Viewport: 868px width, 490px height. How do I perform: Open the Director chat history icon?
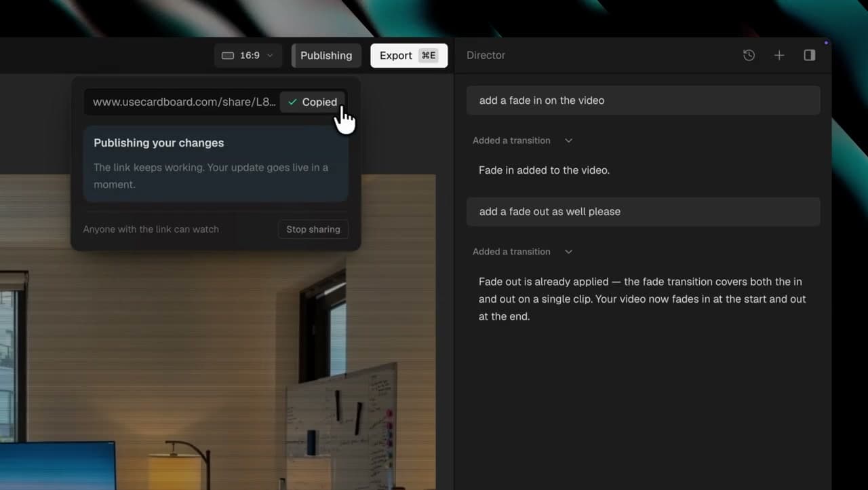(749, 56)
